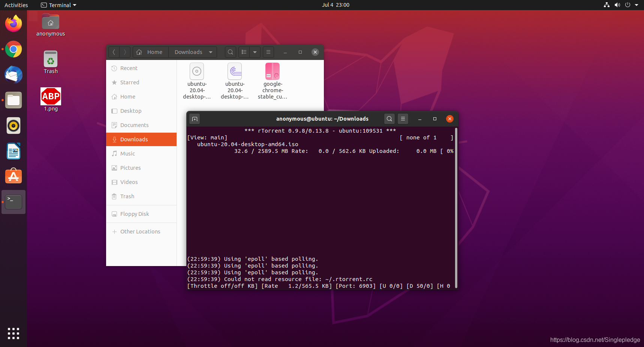644x347 pixels.
Task: Click power icon in top bar
Action: [x=628, y=5]
